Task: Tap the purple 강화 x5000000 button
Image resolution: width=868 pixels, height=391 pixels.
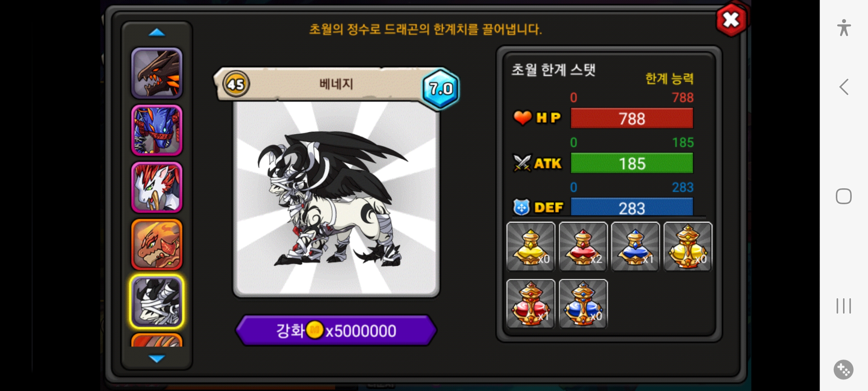Action: click(336, 331)
